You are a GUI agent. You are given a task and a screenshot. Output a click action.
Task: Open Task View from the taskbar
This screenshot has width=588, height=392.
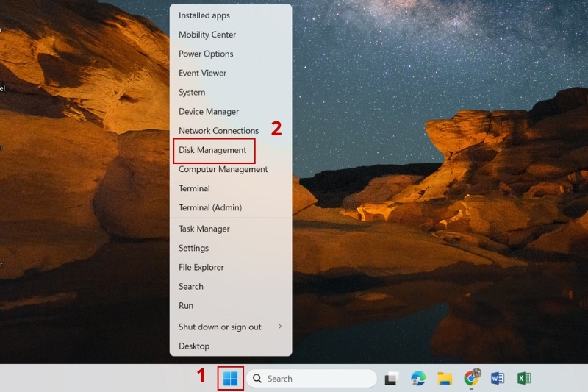click(x=392, y=379)
